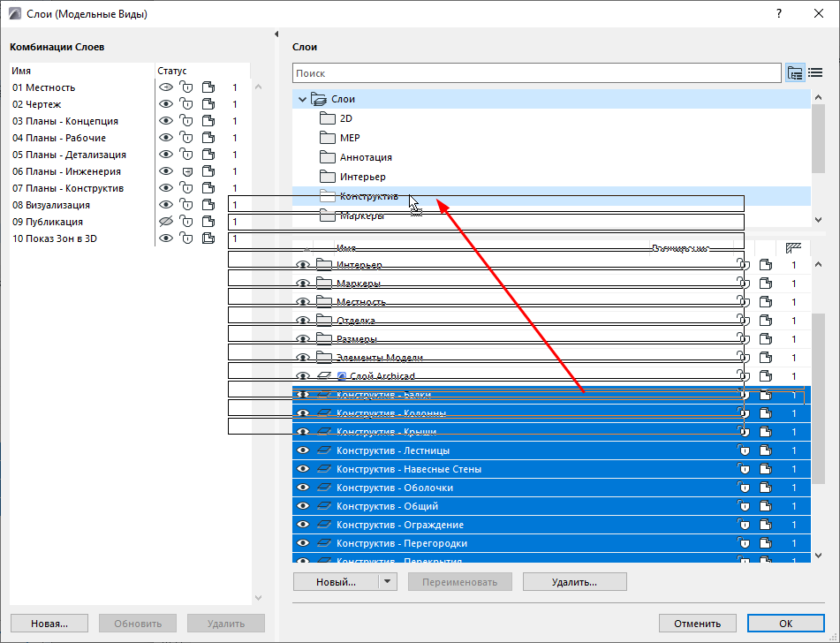
Task: Click wireframe icon of Конструктив - Навесные Стены
Action: click(x=766, y=469)
